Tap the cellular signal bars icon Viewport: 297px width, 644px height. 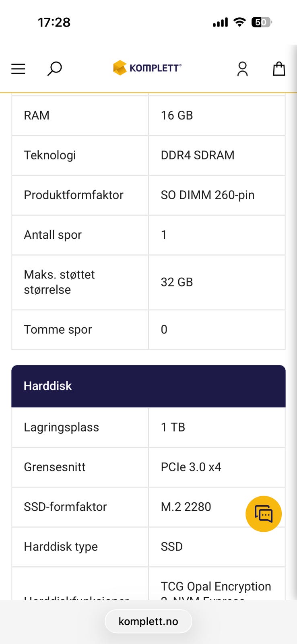pos(220,22)
